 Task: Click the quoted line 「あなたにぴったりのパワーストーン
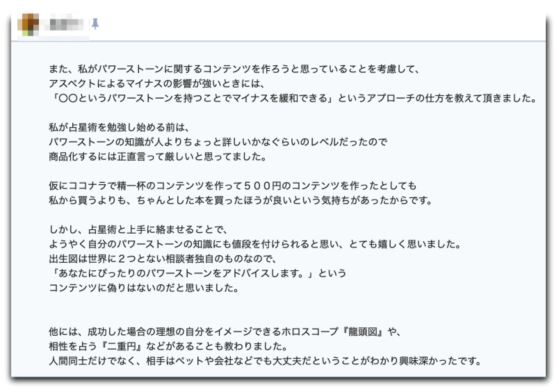(197, 273)
